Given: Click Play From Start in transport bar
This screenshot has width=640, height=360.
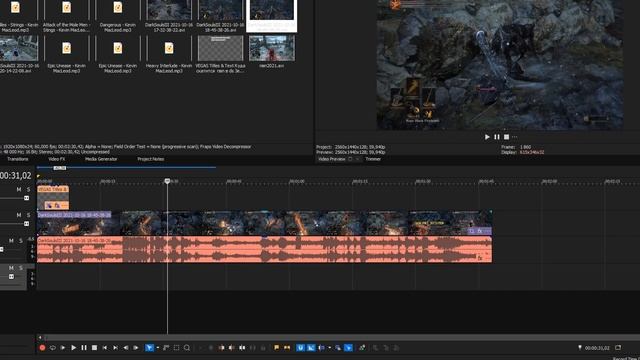Looking at the screenshot, I should coord(63,348).
